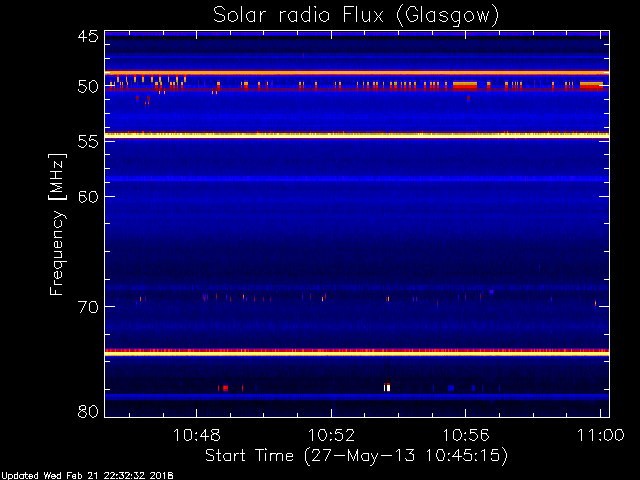
Task: Click the 10:56 time tick label
Action: (466, 435)
